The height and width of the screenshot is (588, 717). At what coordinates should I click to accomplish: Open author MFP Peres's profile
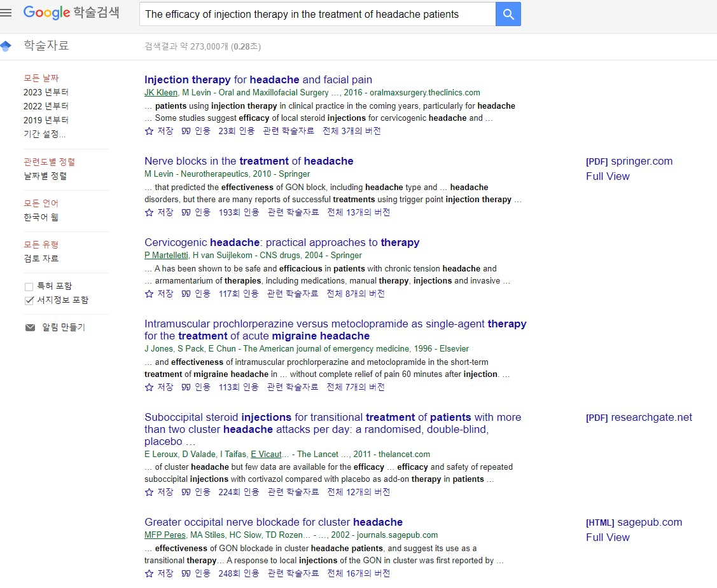click(x=165, y=535)
